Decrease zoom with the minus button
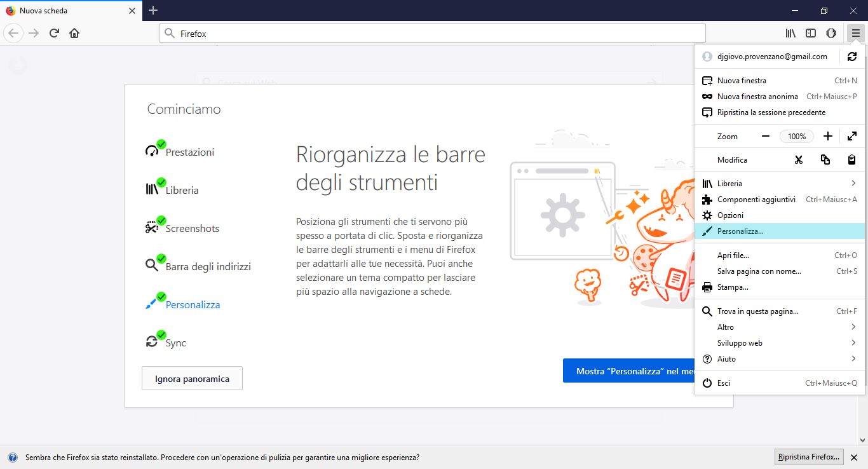The width and height of the screenshot is (868, 469). pos(766,136)
